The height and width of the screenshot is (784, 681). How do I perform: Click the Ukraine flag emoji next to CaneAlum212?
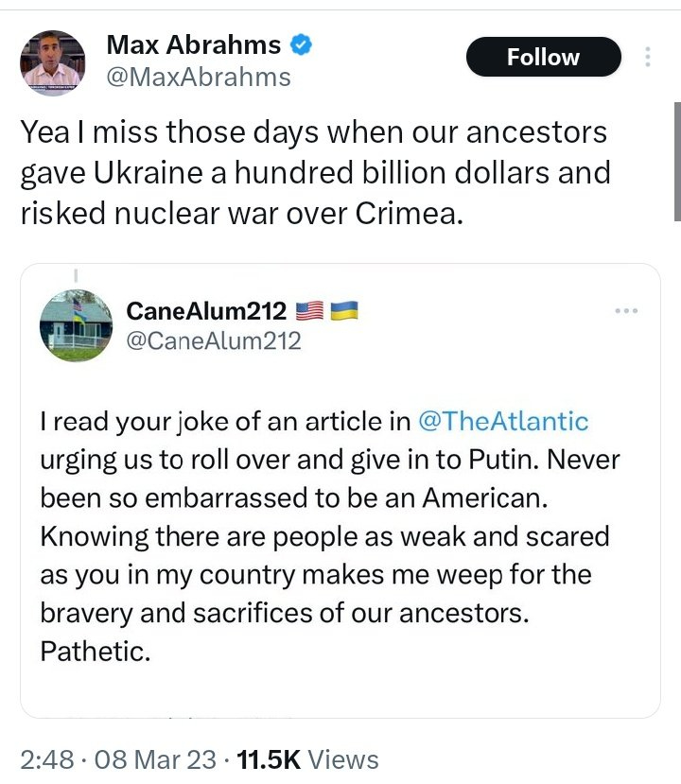(x=343, y=309)
